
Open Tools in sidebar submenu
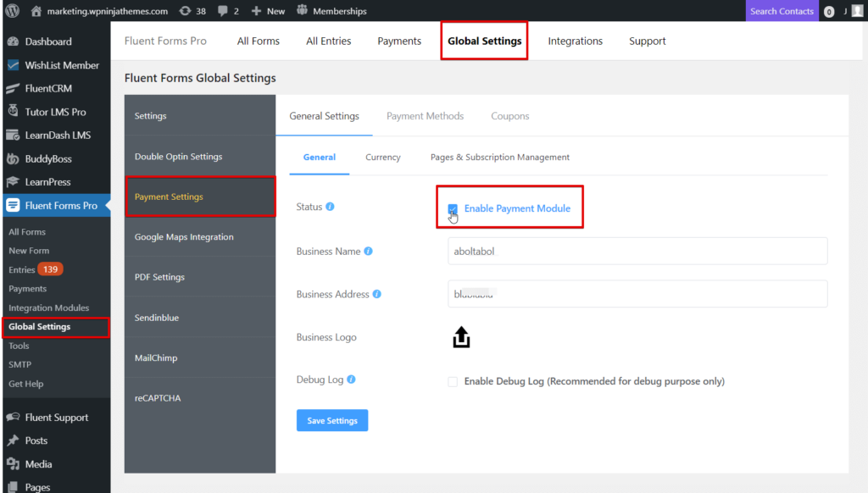[x=19, y=346]
